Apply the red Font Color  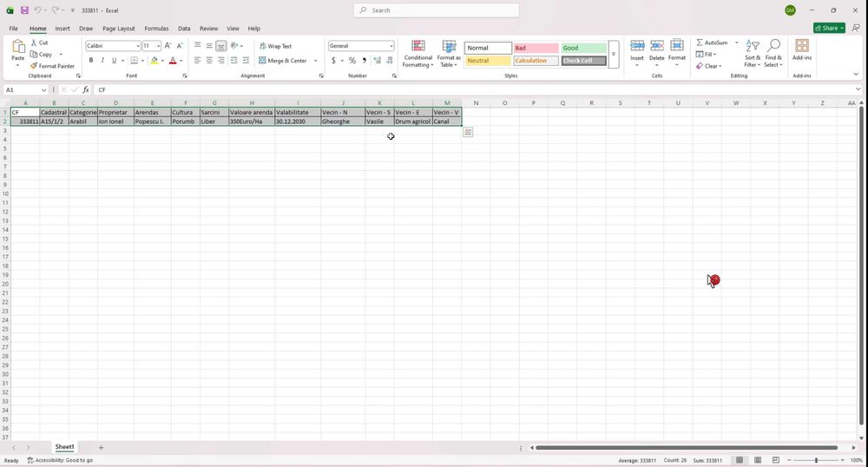[x=173, y=60]
